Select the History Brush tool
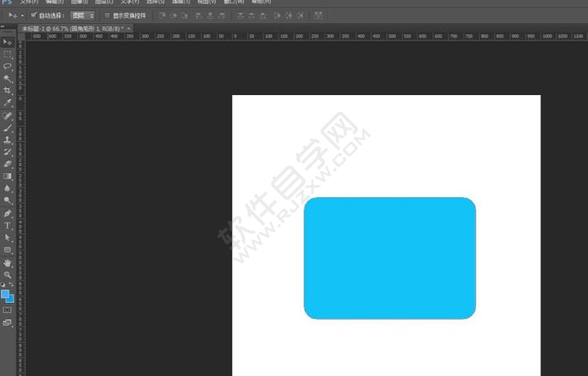Screen dimensions: 588x376 [x=7, y=152]
